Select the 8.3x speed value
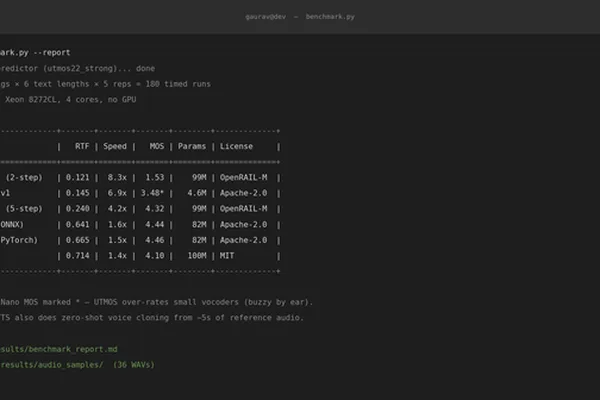 tap(117, 178)
